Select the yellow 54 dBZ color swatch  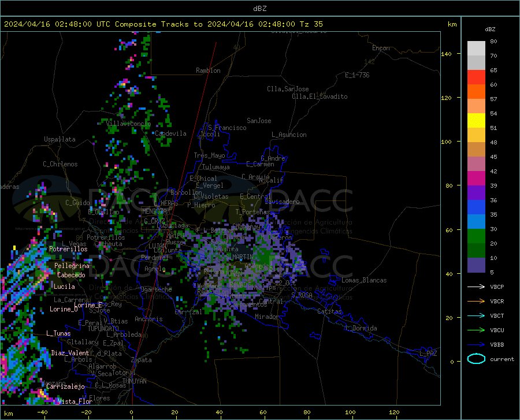coord(476,121)
